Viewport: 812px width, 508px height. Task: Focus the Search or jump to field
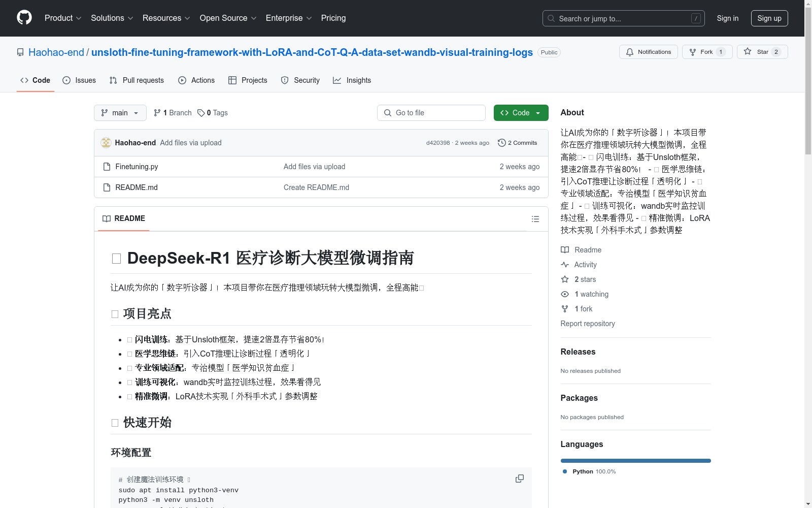624,18
